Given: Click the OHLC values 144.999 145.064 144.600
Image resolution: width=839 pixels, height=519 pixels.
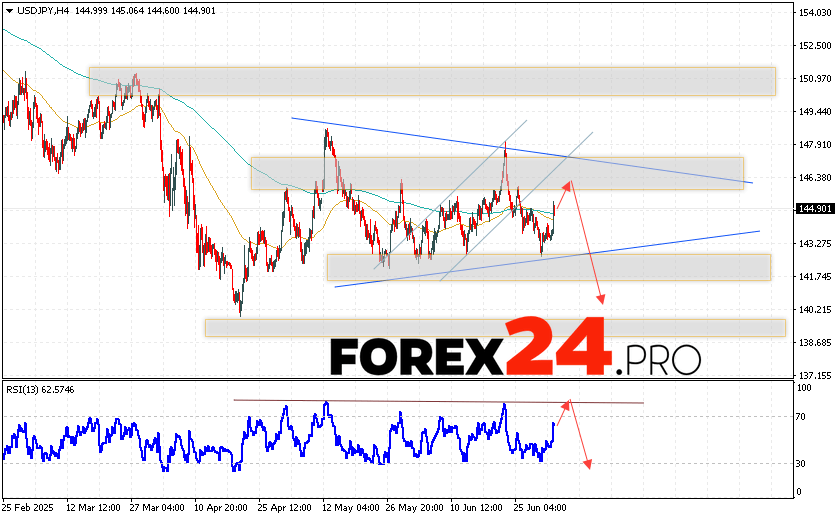Looking at the screenshot, I should point(127,11).
